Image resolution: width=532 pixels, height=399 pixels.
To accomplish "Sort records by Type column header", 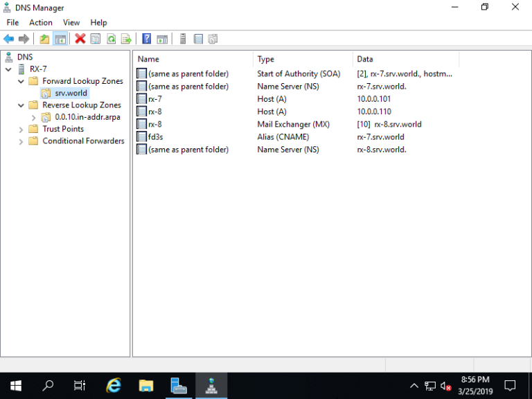I will coord(303,59).
